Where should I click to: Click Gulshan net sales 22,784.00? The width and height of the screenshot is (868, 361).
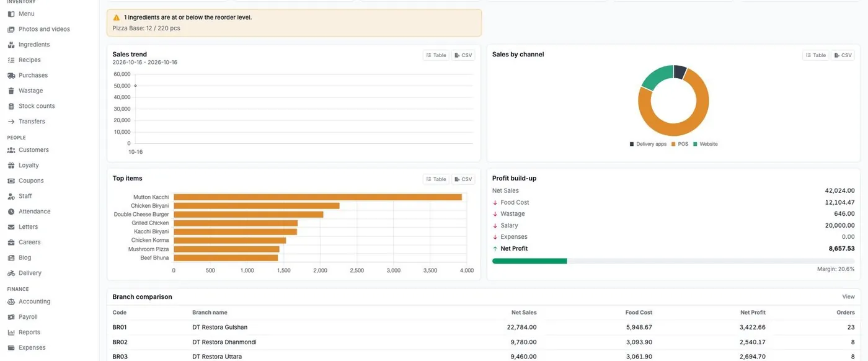522,328
